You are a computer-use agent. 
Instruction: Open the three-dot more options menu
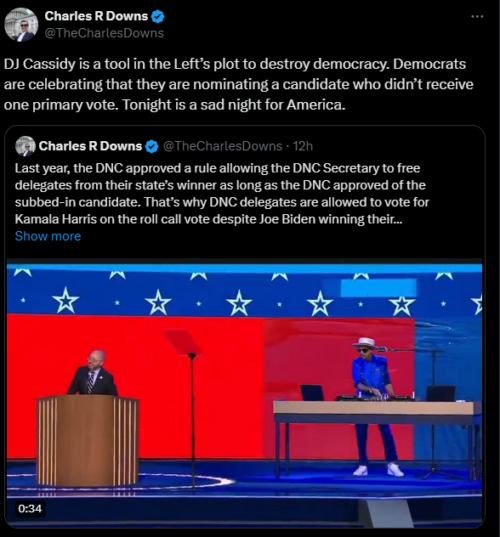click(x=477, y=16)
